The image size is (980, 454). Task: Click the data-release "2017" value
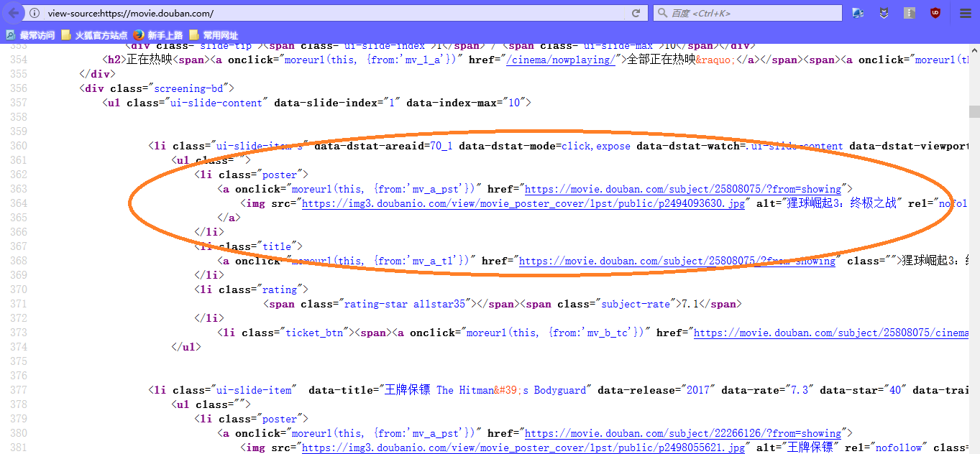tap(698, 390)
